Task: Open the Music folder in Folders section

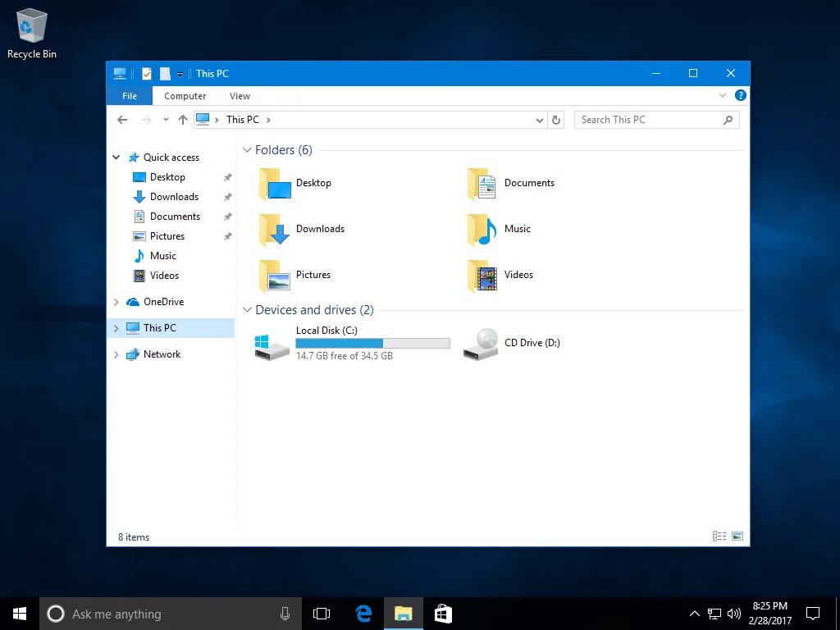Action: point(499,230)
